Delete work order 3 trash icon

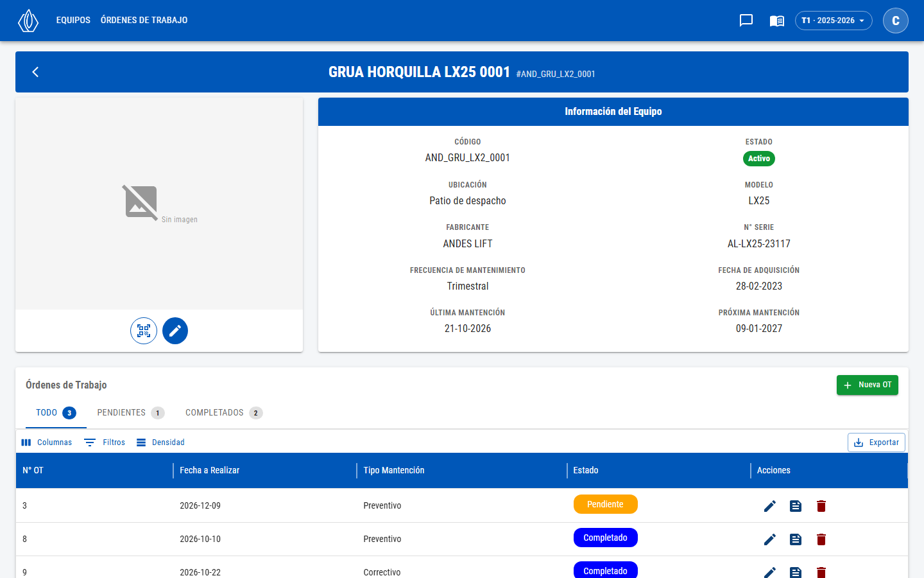coord(821,506)
